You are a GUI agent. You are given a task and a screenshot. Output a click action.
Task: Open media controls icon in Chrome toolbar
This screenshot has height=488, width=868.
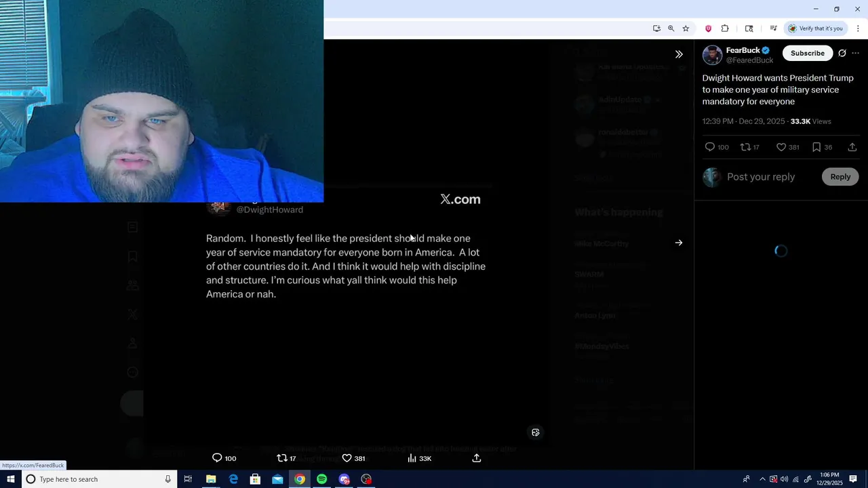tap(773, 28)
